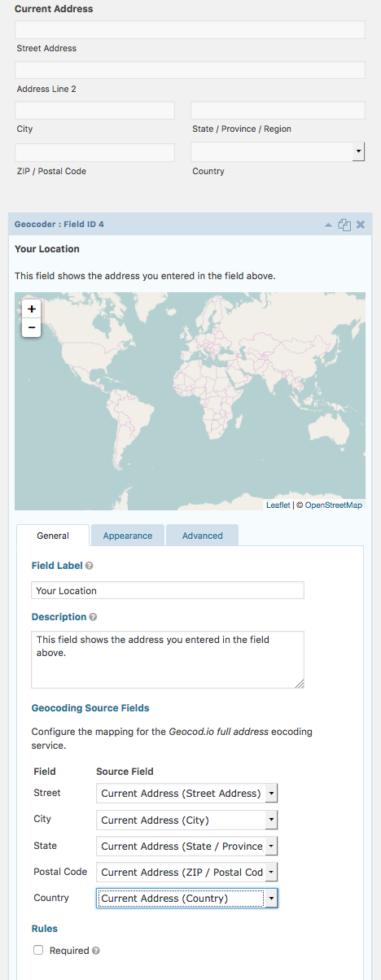Open Street source field dropdown
This screenshot has height=980, width=381.
187,793
